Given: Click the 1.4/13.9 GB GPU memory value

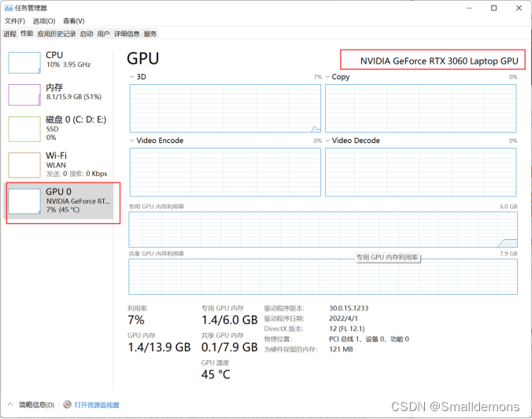Looking at the screenshot, I should click(159, 347).
